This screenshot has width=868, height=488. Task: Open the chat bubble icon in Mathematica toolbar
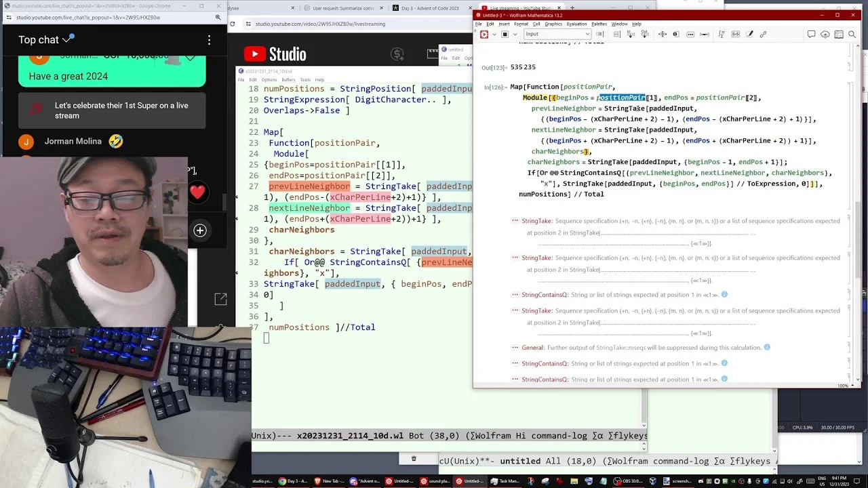click(x=811, y=34)
